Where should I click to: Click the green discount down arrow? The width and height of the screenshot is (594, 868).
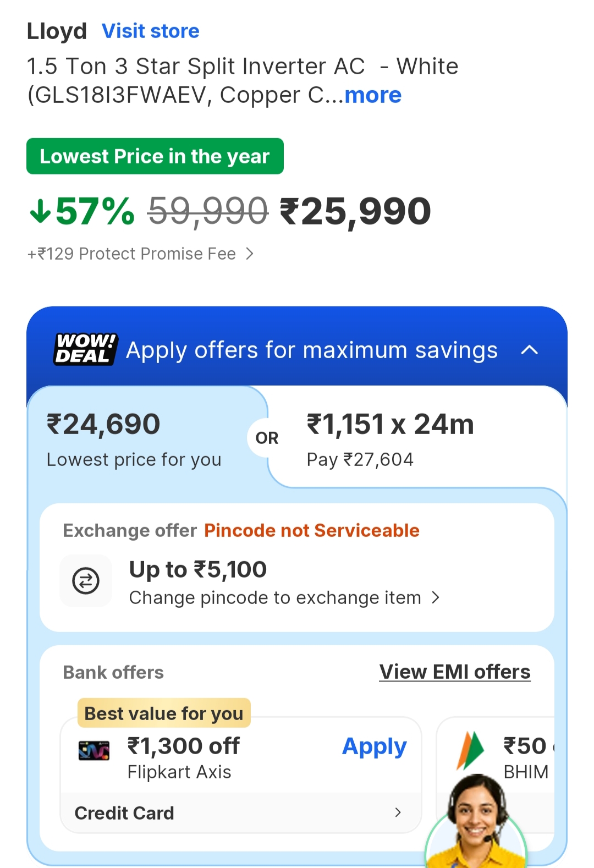(41, 211)
